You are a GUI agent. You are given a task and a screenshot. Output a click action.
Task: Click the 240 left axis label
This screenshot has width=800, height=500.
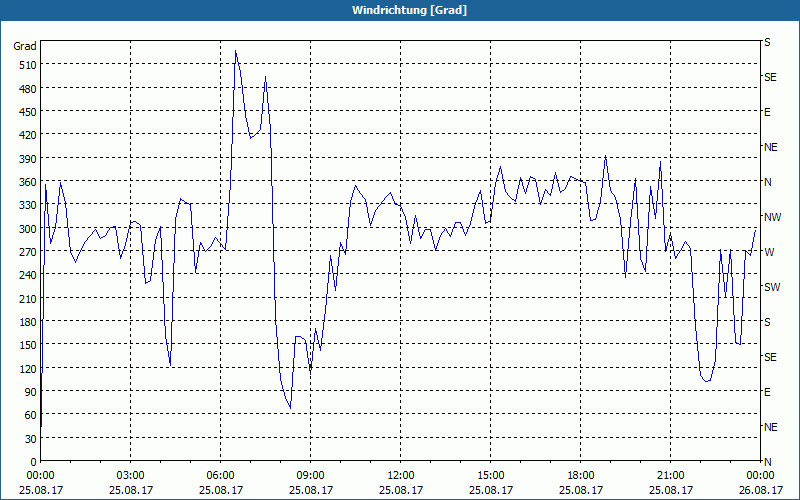point(28,275)
